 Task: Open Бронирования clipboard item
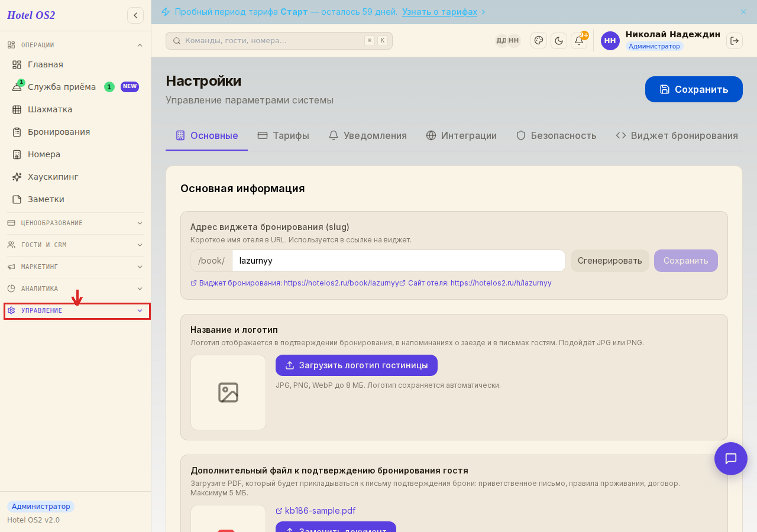[76, 132]
